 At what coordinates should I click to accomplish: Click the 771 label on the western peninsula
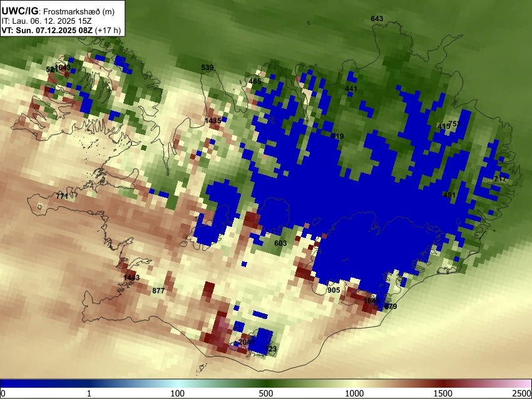(x=62, y=196)
